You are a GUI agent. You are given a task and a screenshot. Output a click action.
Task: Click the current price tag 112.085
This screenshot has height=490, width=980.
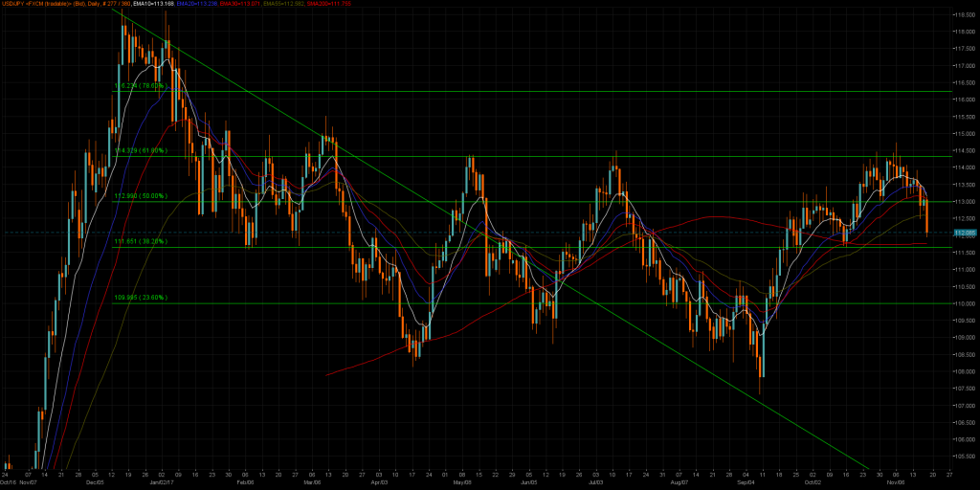[966, 233]
